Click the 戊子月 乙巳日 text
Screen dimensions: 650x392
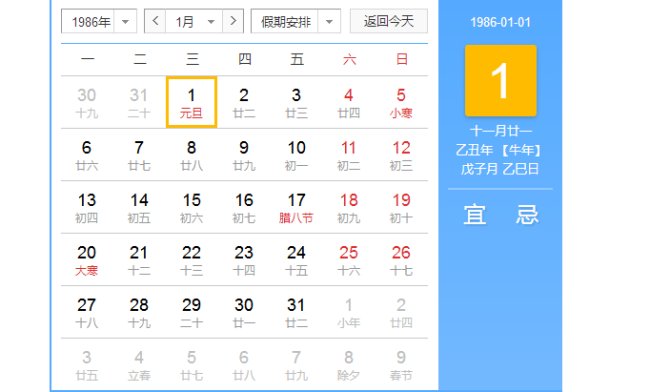[500, 169]
